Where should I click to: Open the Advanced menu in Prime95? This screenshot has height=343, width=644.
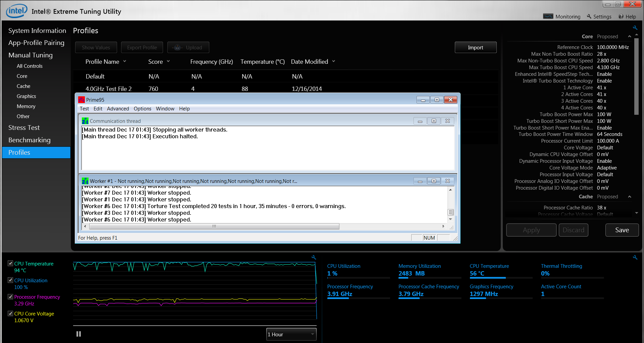(x=118, y=109)
